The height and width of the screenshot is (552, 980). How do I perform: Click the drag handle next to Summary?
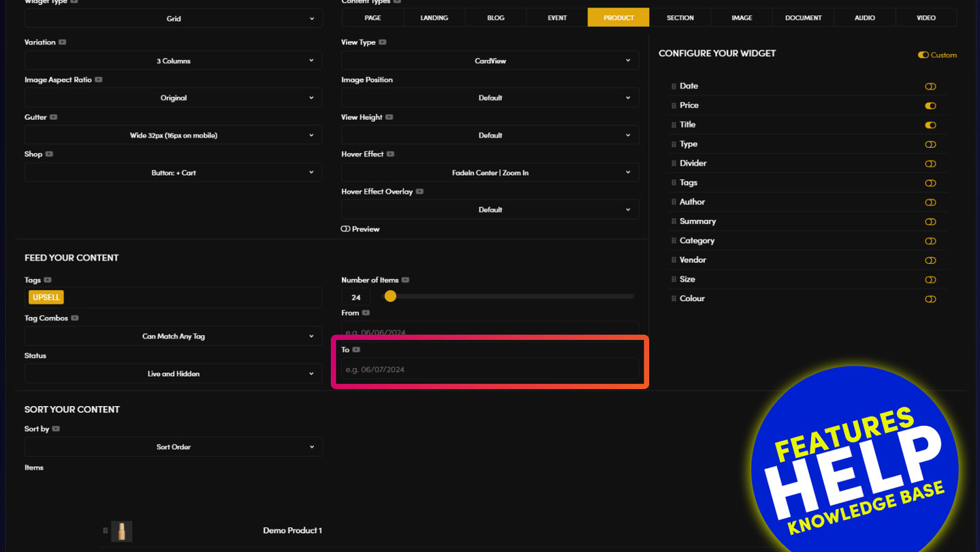[674, 221]
